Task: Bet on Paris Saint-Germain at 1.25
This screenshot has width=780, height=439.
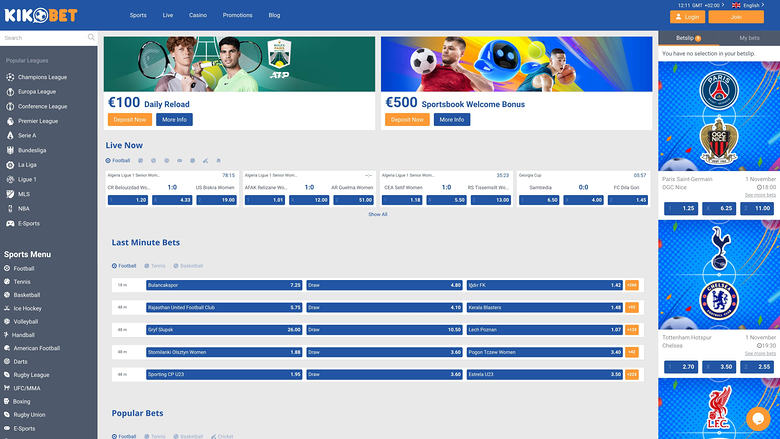Action: (x=681, y=208)
